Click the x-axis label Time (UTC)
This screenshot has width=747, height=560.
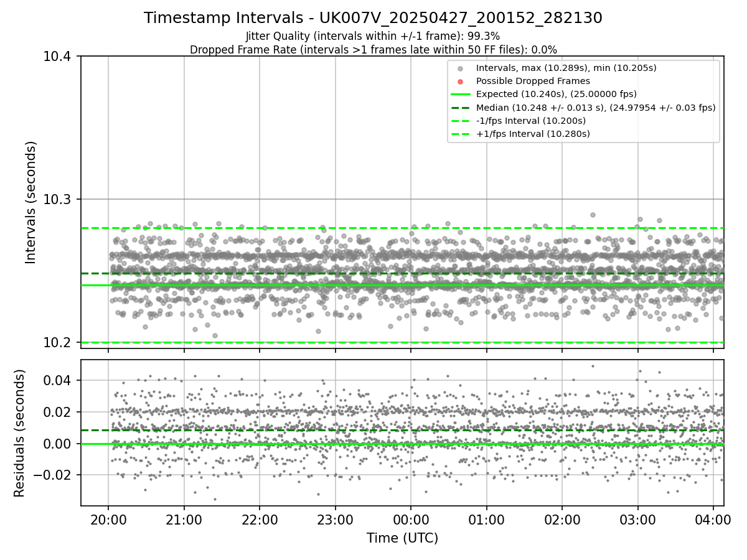click(402, 538)
